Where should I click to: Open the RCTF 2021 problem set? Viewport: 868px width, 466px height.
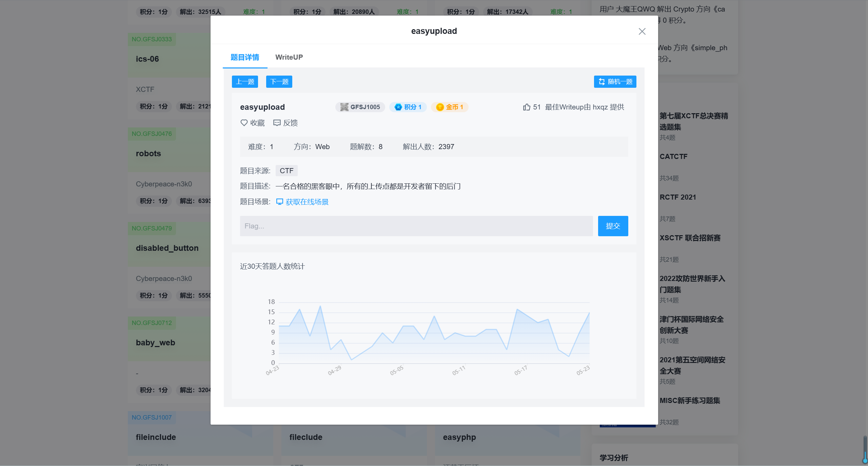click(677, 197)
